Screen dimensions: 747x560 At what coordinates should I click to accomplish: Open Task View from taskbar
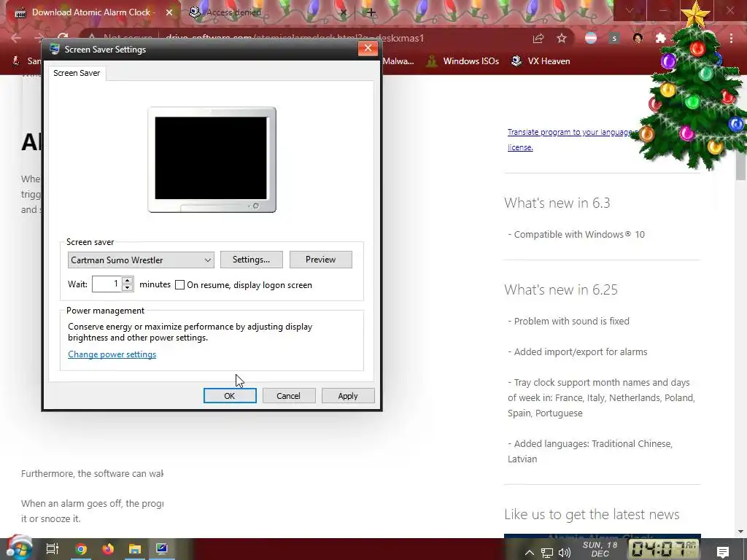tap(53, 549)
